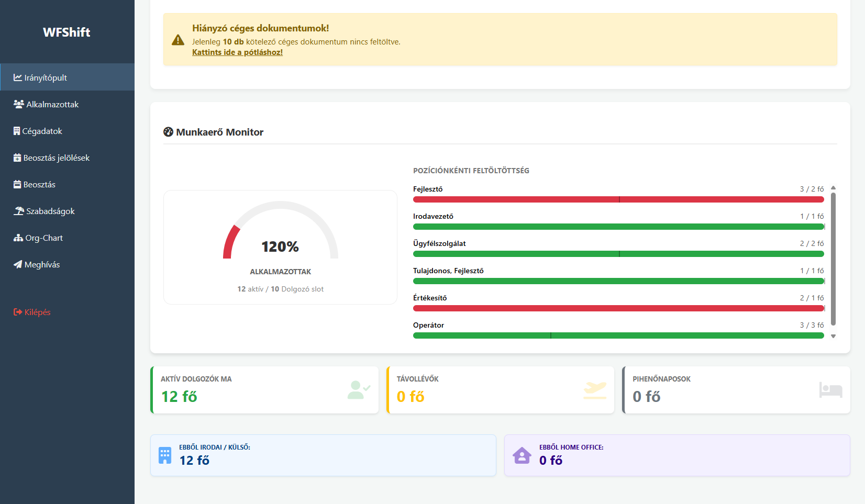Open Cégadatok via the building icon
The image size is (865, 504).
click(17, 130)
